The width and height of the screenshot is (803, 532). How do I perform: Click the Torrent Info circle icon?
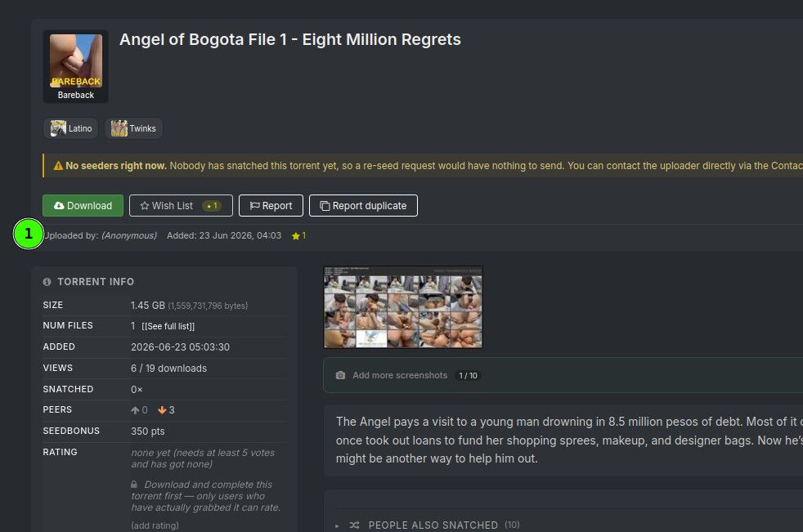tap(47, 282)
